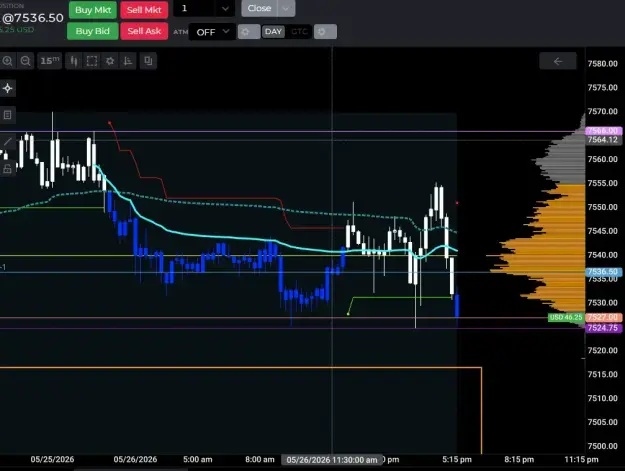
Task: Open the gear after the GTC option
Action: click(325, 32)
